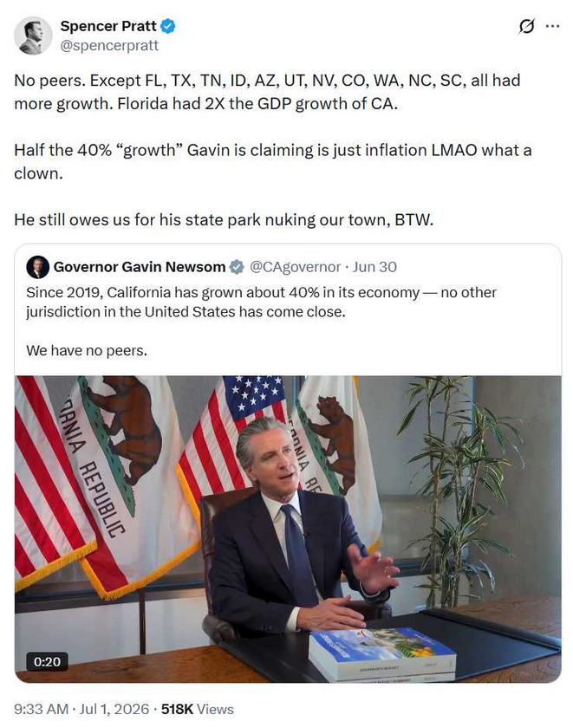Screen dimensions: 573x728
Task: Click Spencer Pratt's blue verified badge
Action: (x=167, y=27)
